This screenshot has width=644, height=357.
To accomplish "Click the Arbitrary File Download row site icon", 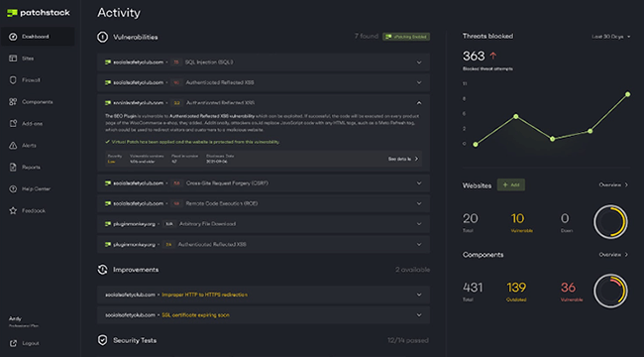I will (x=108, y=224).
